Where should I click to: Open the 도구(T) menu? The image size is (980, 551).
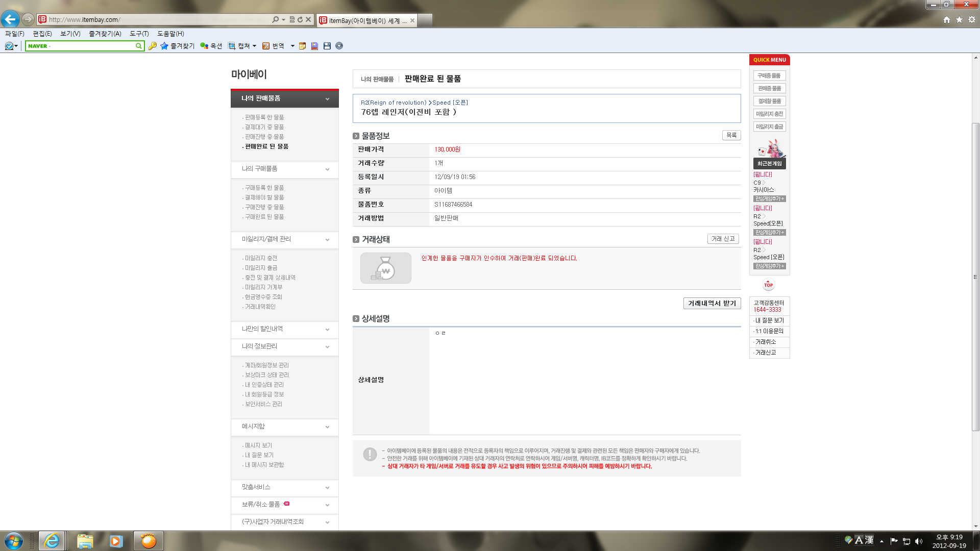coord(139,34)
